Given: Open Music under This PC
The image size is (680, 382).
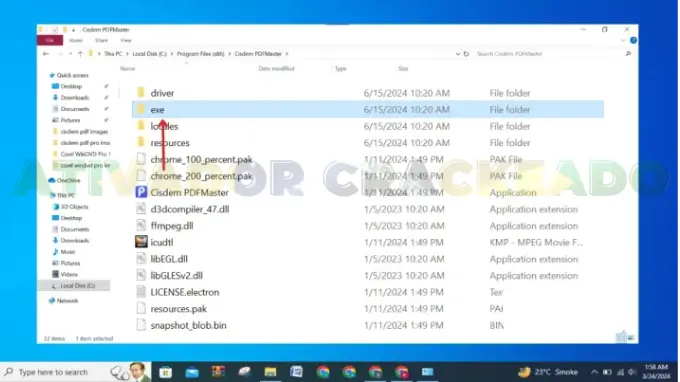Looking at the screenshot, I should 68,252.
